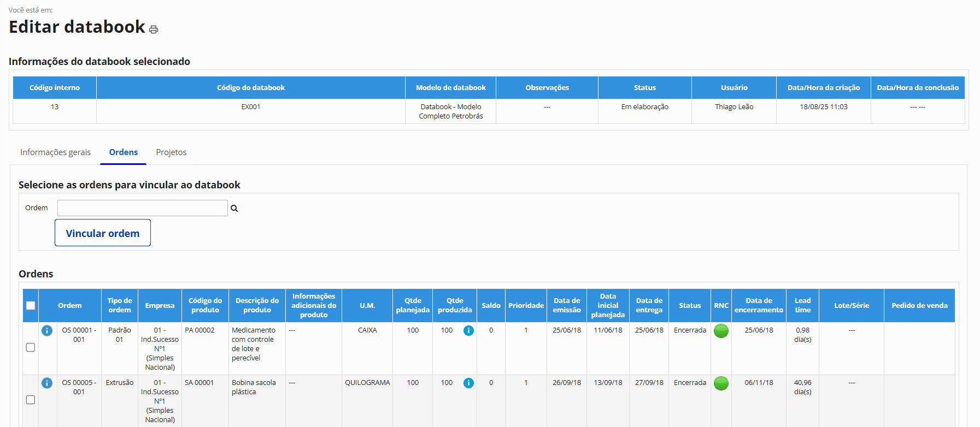
Task: Check the box for order OS 00001-001
Action: coord(31,347)
